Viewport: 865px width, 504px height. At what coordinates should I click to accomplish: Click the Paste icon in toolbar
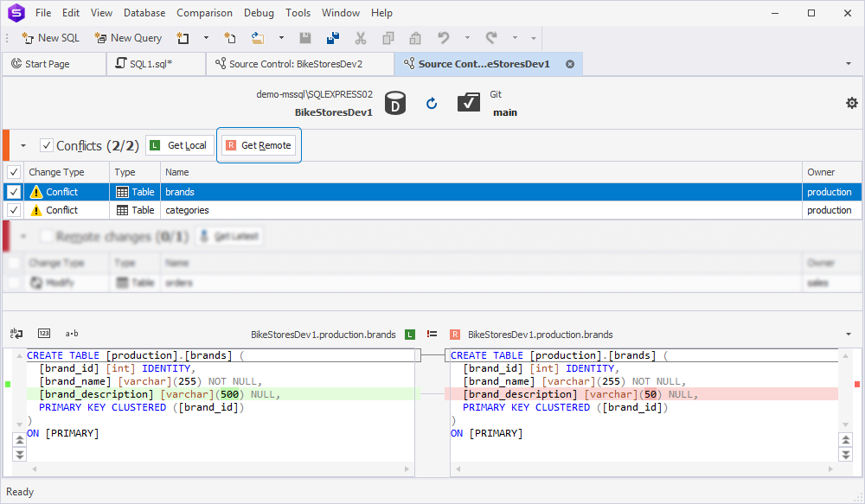click(x=415, y=38)
